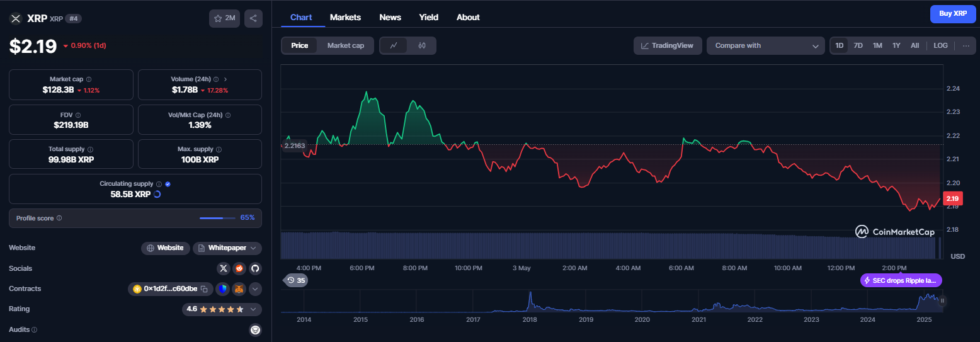Switch to candlestick chart view
980x342 pixels.
click(x=422, y=45)
